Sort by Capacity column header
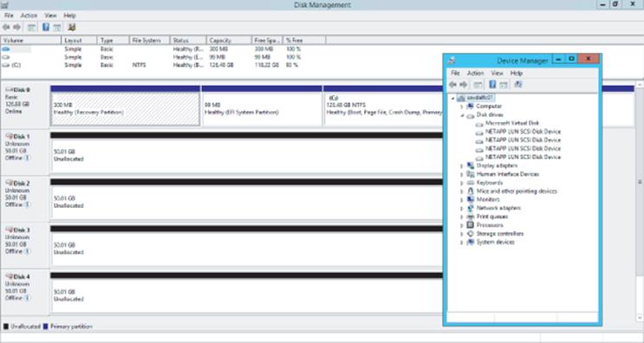Viewport: 644px width, 343px height. (229, 40)
